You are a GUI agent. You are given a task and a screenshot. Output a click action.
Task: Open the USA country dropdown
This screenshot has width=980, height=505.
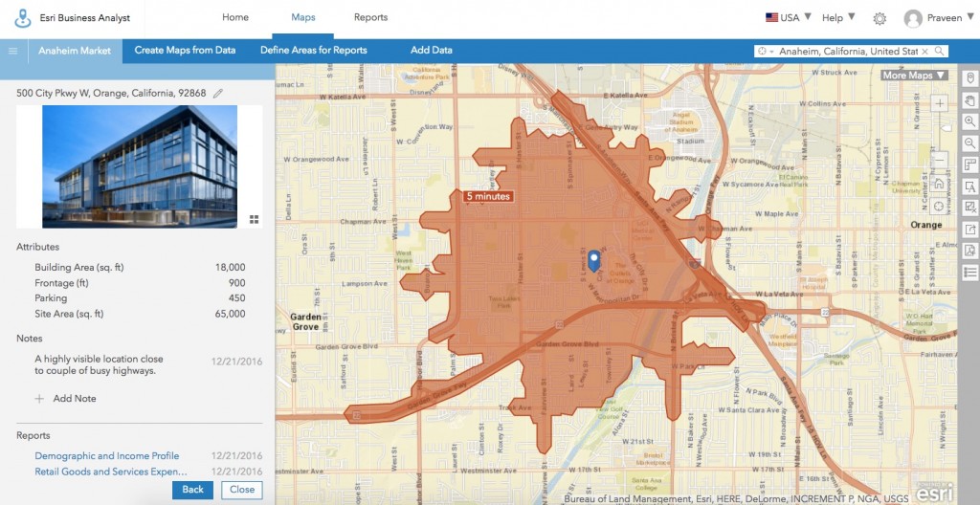(789, 17)
